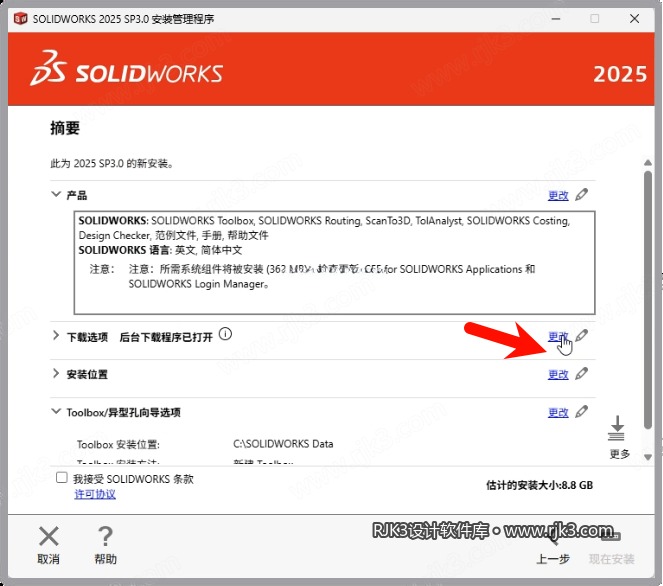Click the pencil icon in the 下载选项 row
This screenshot has height=586, width=663.
[x=582, y=335]
